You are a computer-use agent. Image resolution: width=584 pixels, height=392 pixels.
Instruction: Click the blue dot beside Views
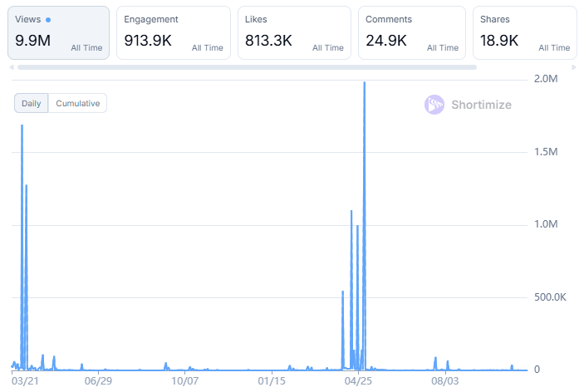48,19
